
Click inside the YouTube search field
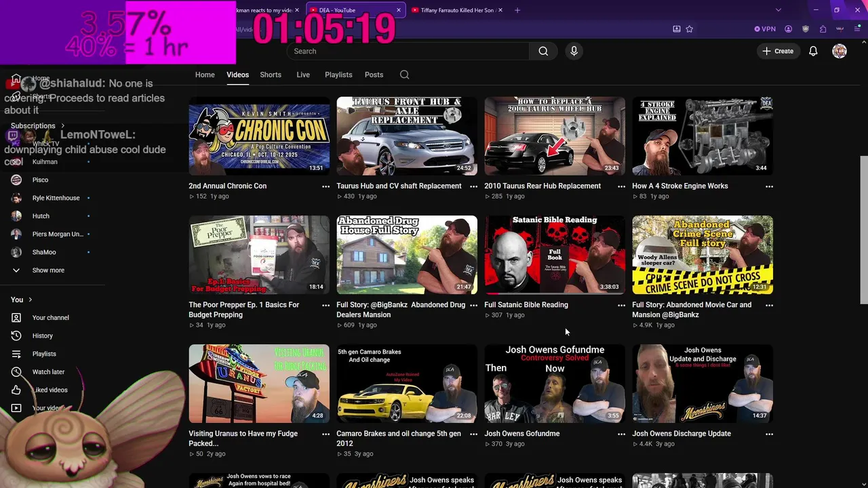pos(408,51)
